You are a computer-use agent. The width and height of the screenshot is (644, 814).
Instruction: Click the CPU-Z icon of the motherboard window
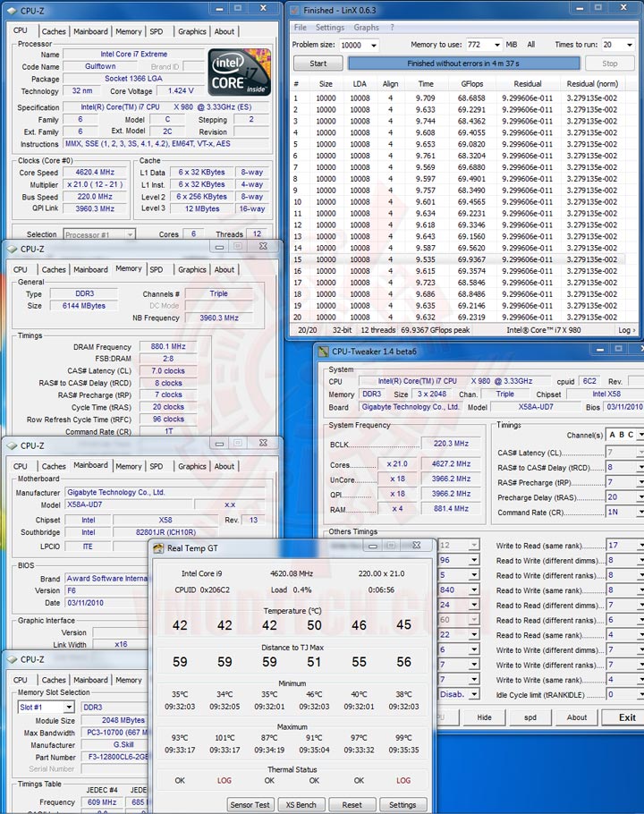(x=12, y=445)
